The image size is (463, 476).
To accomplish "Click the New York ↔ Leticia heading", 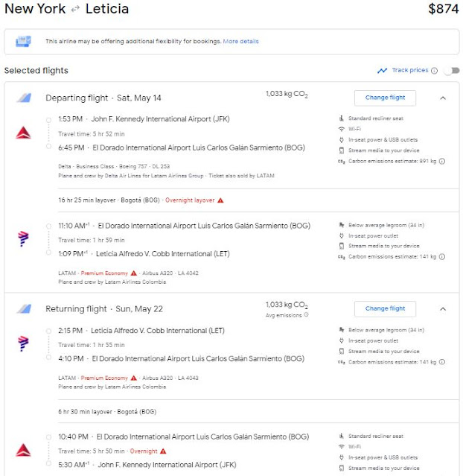I will (x=67, y=8).
